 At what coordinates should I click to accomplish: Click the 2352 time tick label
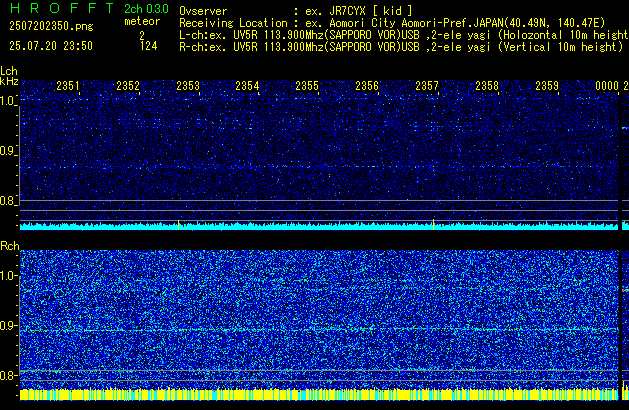point(128,86)
